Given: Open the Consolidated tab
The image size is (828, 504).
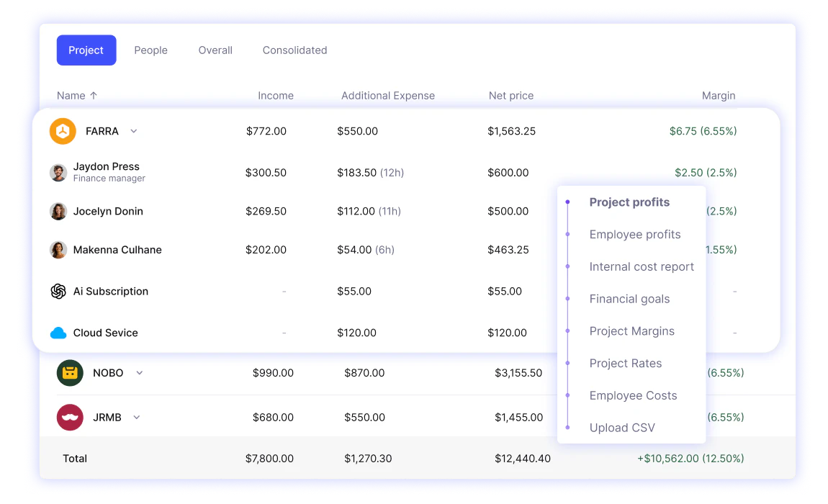Looking at the screenshot, I should tap(294, 50).
